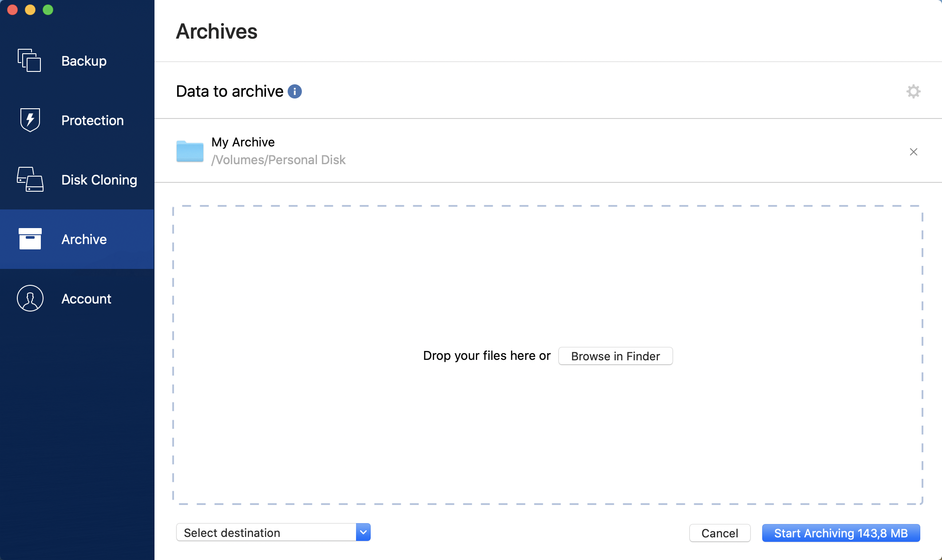Switch to the Archive tab in sidebar

[x=83, y=239]
